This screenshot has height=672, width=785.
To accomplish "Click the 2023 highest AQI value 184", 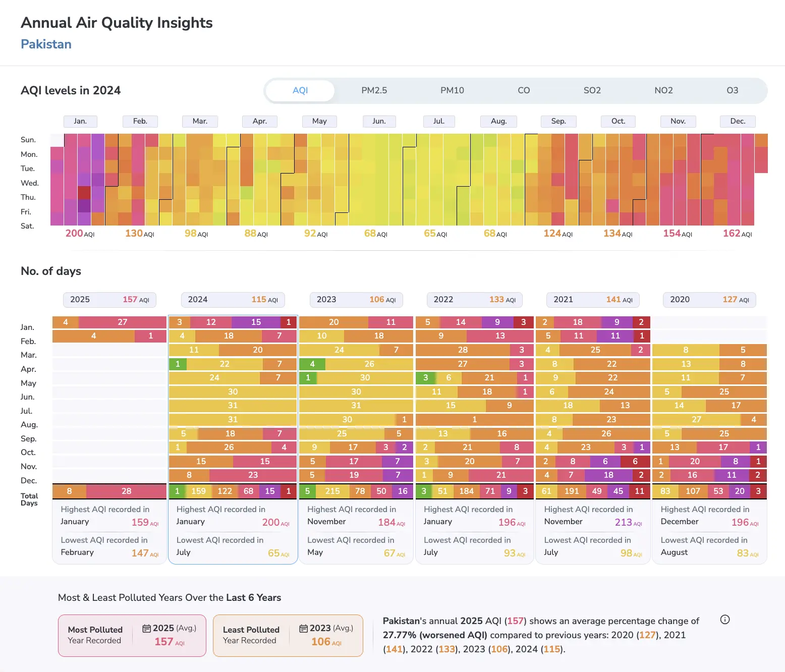I will tap(391, 523).
